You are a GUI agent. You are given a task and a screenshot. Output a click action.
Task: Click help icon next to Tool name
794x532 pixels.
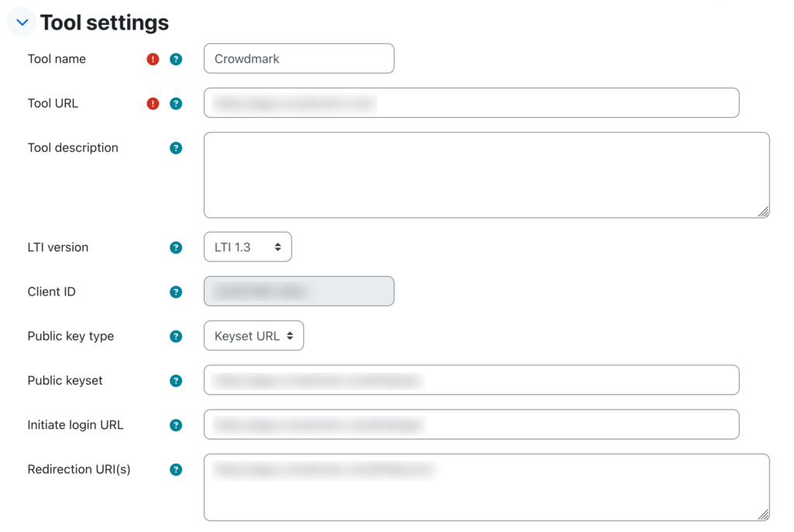coord(176,59)
